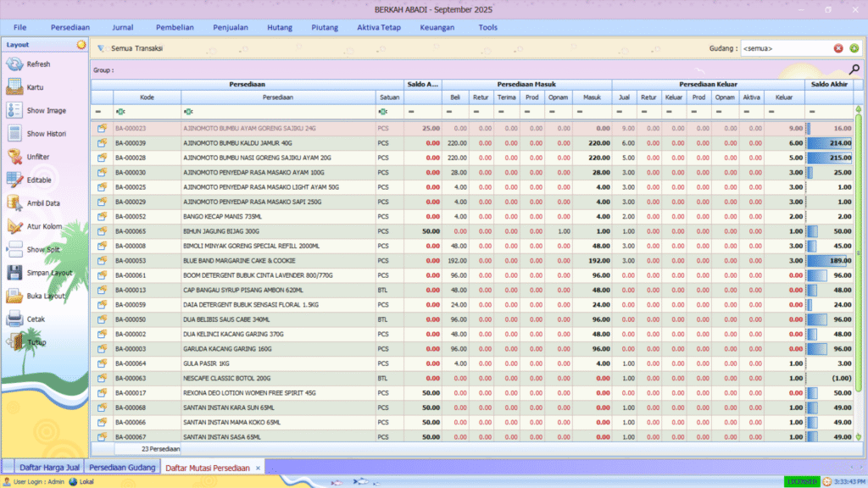Click the magnifier search icon above the grid

[x=854, y=69]
